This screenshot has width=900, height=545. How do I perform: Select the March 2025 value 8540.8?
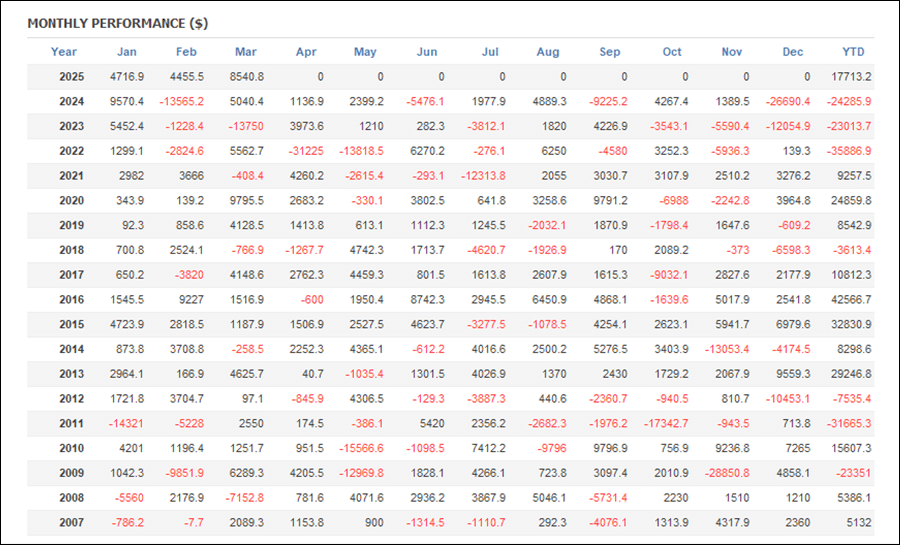click(x=247, y=77)
